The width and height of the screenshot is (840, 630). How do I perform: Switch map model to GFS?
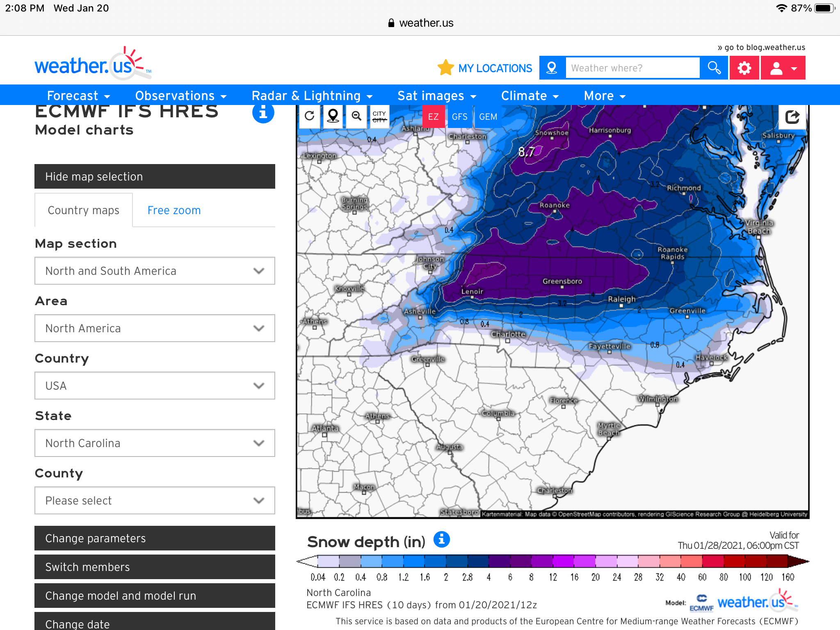click(x=459, y=117)
